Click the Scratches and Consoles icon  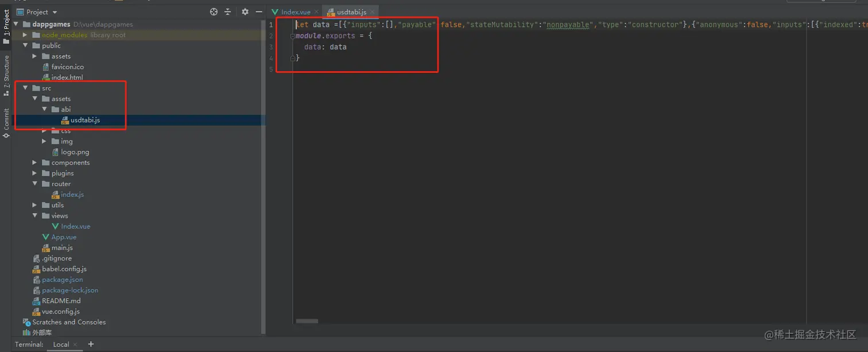point(26,322)
